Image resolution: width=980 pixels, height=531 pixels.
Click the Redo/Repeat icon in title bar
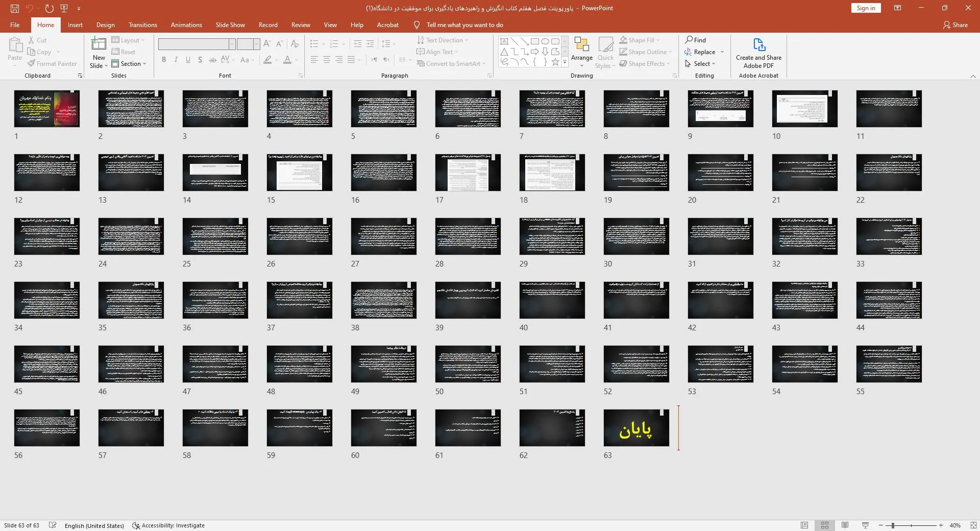point(49,8)
